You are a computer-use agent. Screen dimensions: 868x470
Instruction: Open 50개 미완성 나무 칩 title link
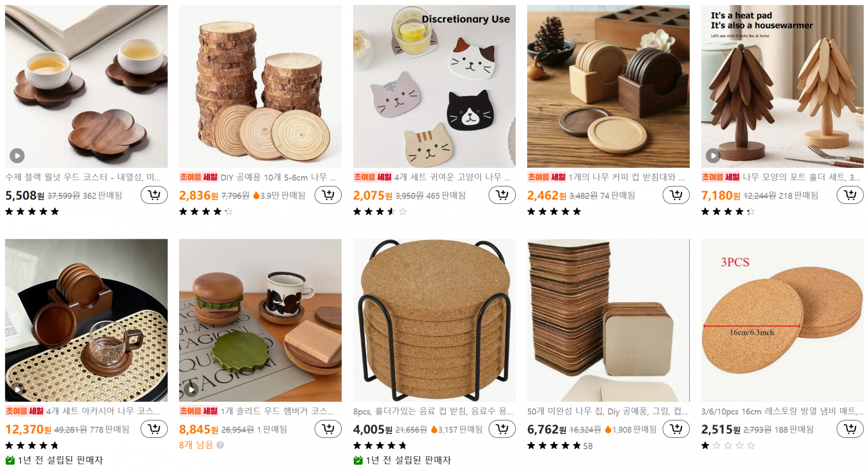tap(607, 411)
